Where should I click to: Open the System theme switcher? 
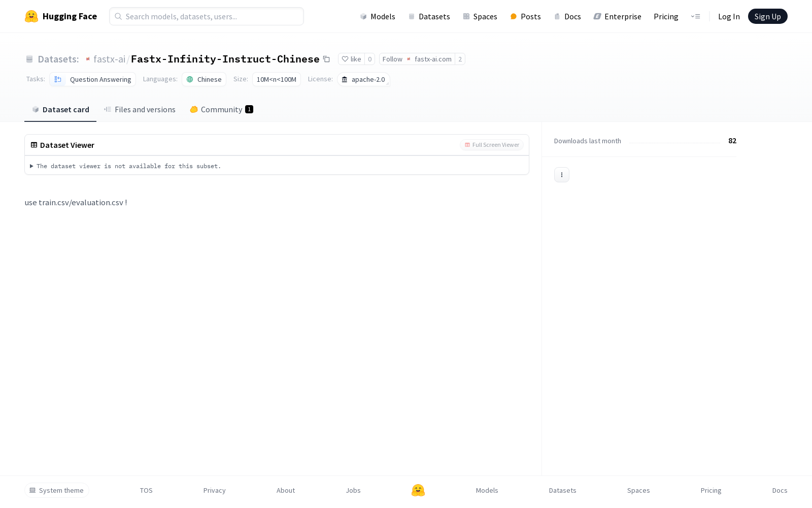57,490
